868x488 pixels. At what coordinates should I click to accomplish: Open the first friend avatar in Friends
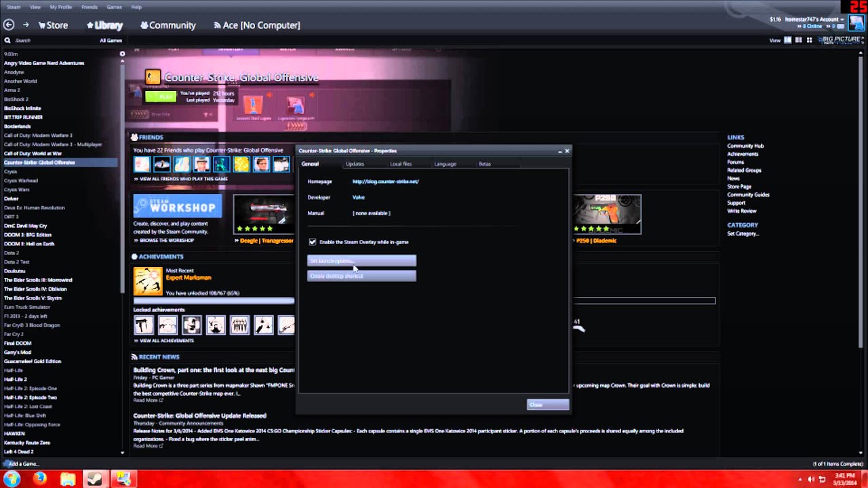pos(142,164)
